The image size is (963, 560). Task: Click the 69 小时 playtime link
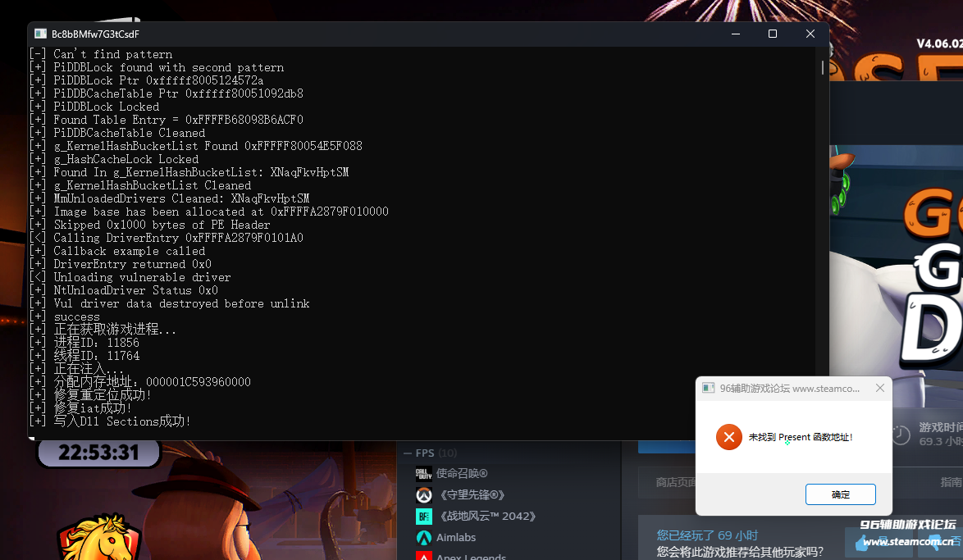pyautogui.click(x=737, y=535)
